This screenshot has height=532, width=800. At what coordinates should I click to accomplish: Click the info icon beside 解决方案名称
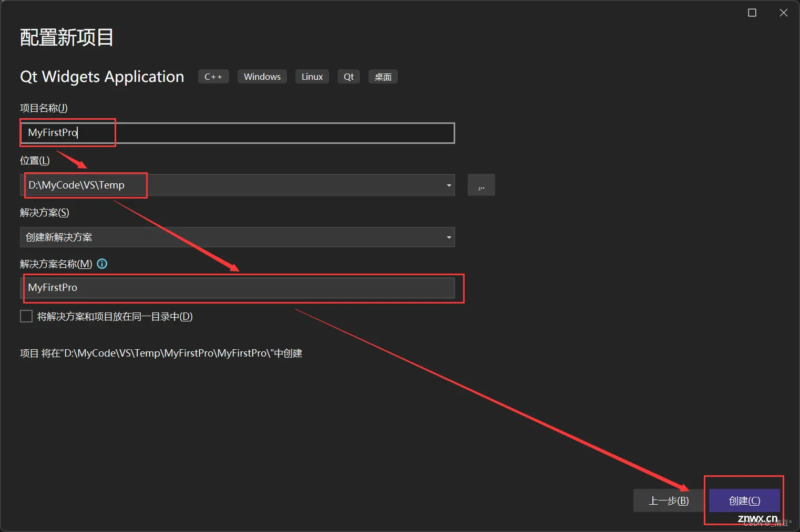click(102, 264)
